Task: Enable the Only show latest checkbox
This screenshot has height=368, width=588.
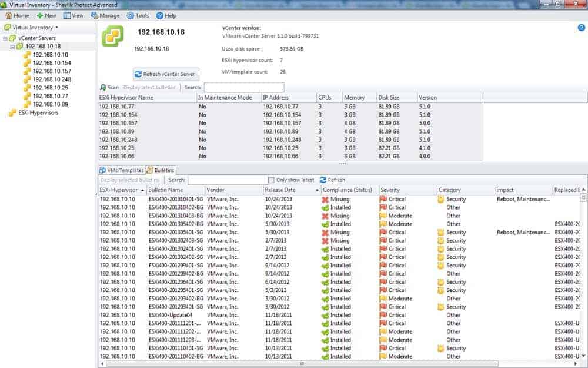Action: click(x=272, y=180)
